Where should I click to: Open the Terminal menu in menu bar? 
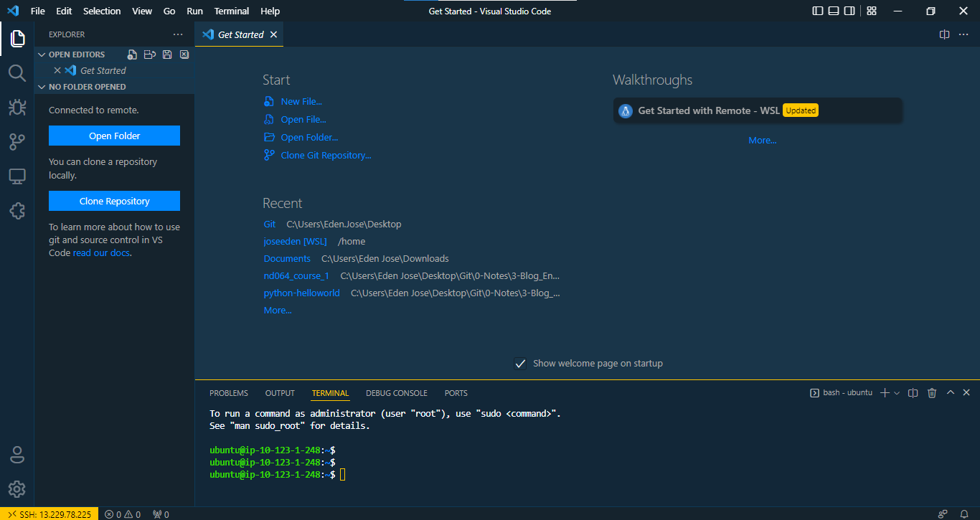(231, 11)
